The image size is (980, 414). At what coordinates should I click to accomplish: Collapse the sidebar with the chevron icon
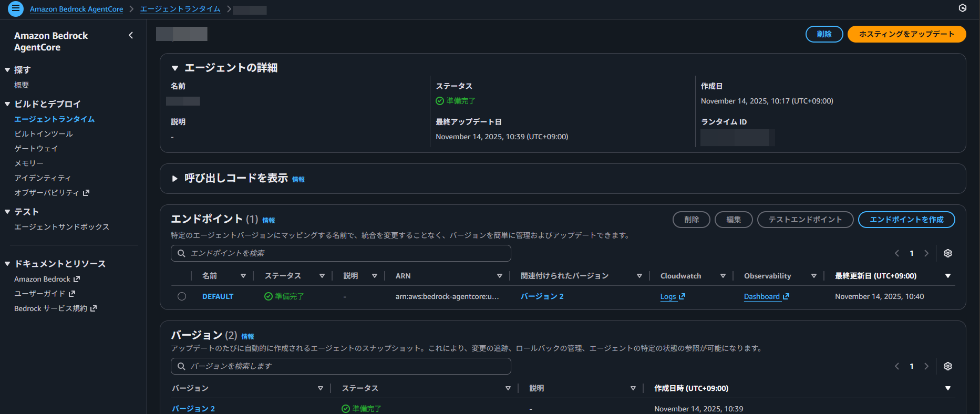[x=131, y=35]
